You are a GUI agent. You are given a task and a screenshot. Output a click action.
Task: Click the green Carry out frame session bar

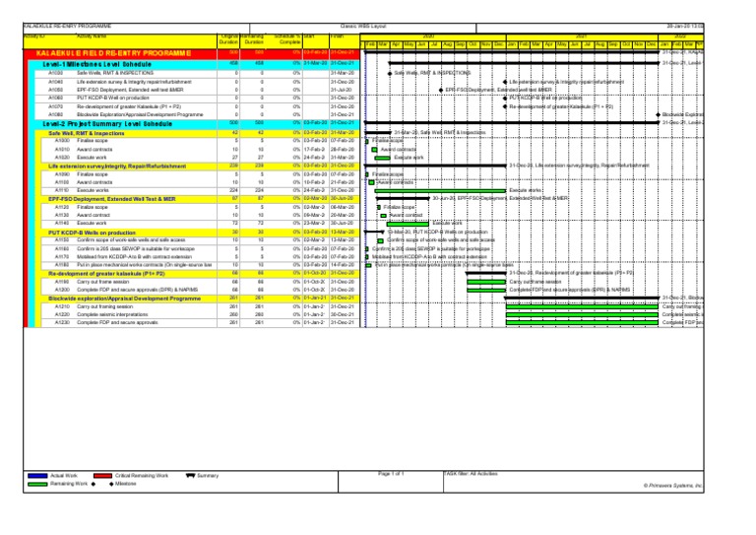(486, 282)
